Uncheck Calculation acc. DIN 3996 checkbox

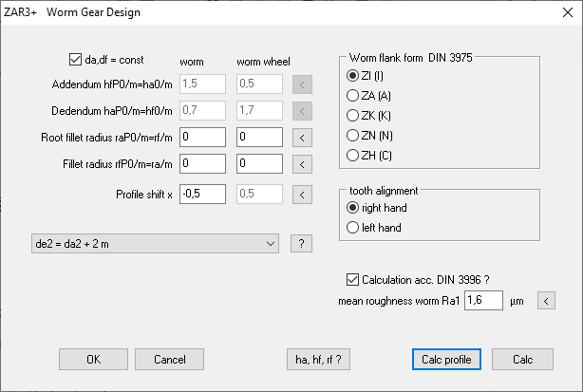[351, 280]
